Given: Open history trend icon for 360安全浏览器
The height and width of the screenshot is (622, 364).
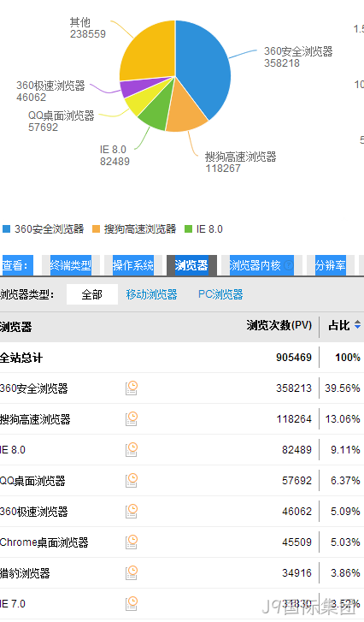Looking at the screenshot, I should (132, 388).
